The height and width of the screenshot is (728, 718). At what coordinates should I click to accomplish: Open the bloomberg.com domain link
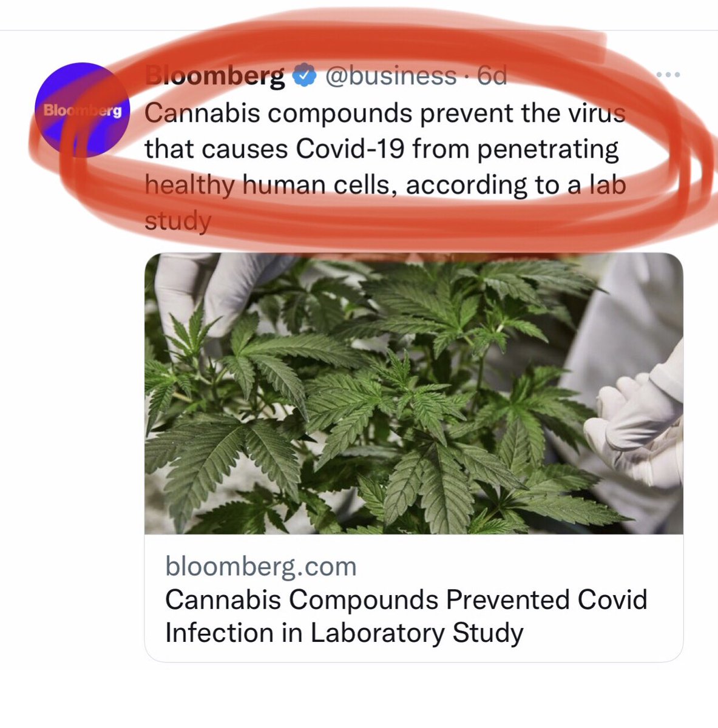(x=261, y=567)
